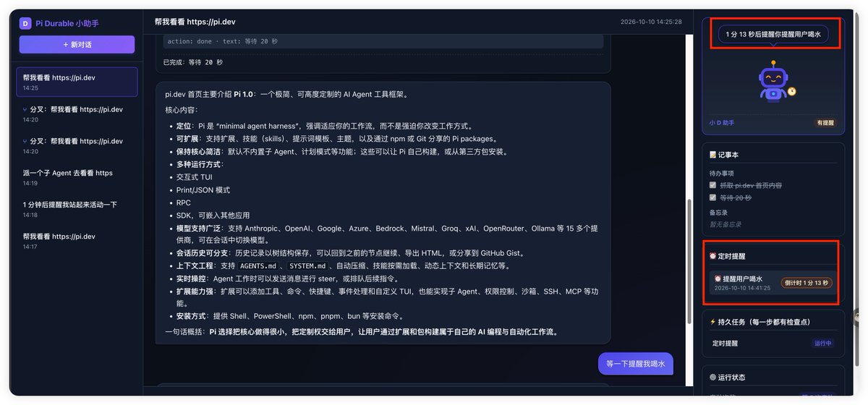Click the chat header title 帮我看看 https://pi.dev
This screenshot has width=868, height=405.
[196, 22]
